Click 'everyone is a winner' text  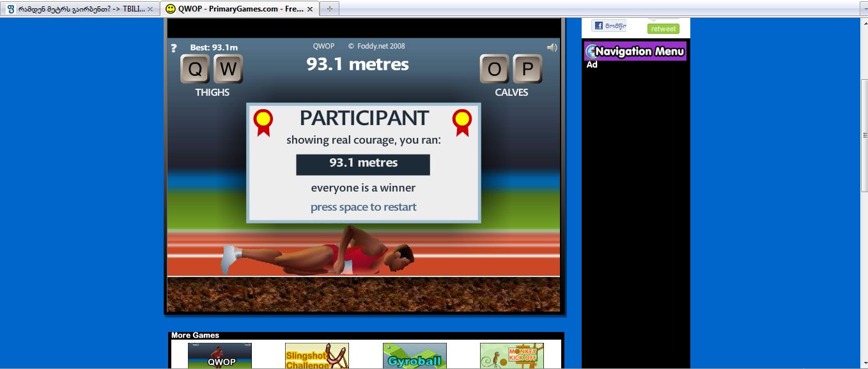[363, 188]
